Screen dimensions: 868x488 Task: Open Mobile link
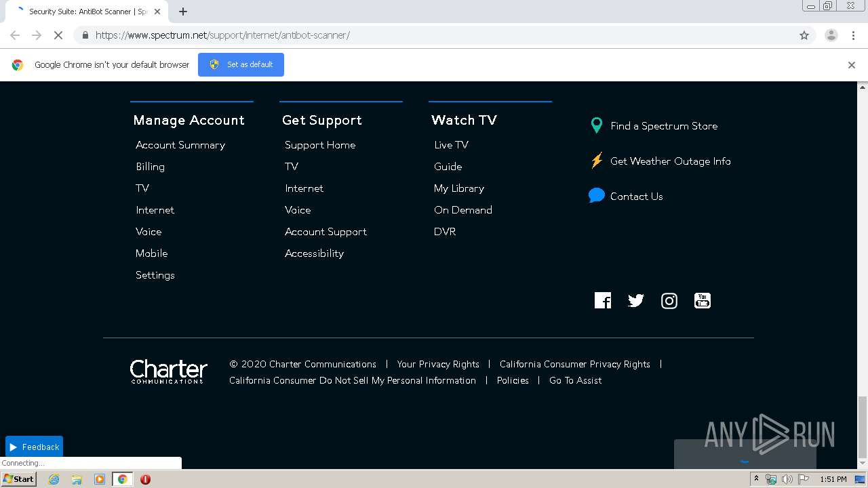point(151,253)
